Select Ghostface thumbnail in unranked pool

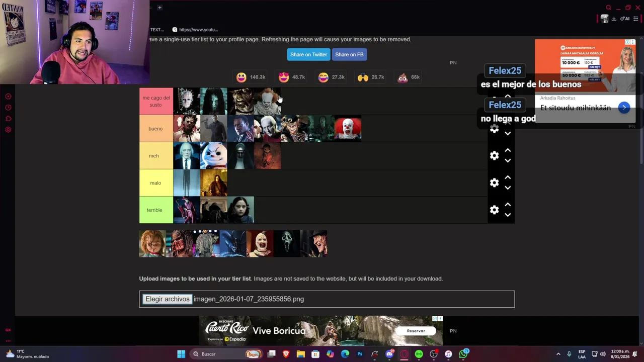point(287,244)
